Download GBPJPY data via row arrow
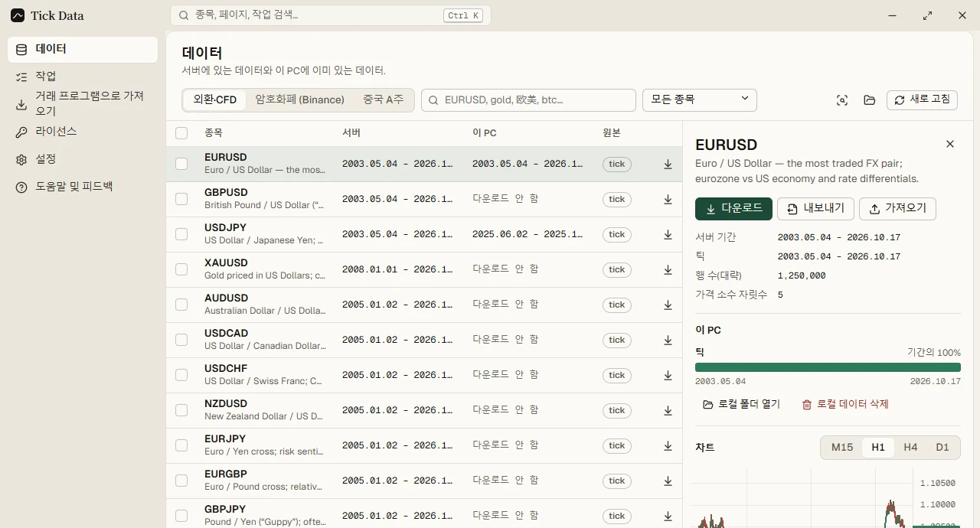980x528 pixels. tap(668, 517)
